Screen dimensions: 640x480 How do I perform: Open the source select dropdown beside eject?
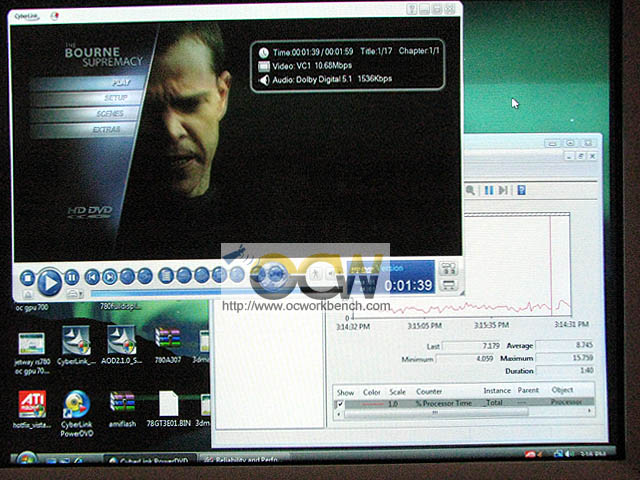[x=74, y=294]
